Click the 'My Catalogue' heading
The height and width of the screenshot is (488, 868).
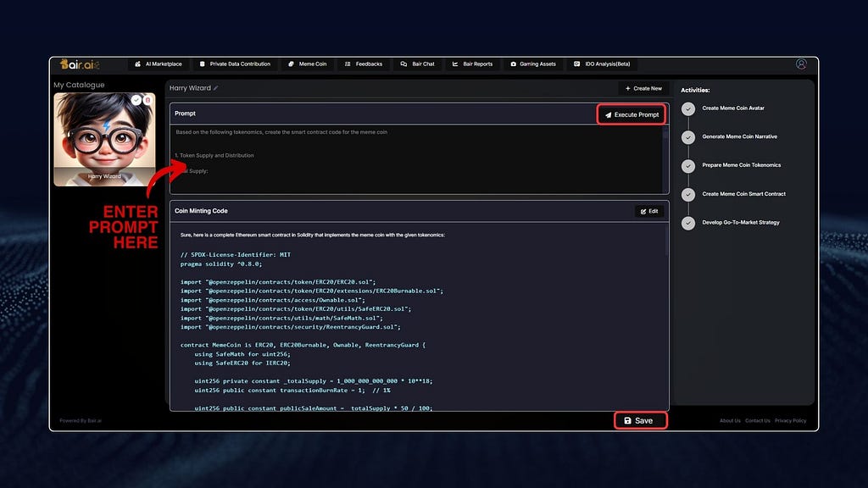(x=79, y=85)
